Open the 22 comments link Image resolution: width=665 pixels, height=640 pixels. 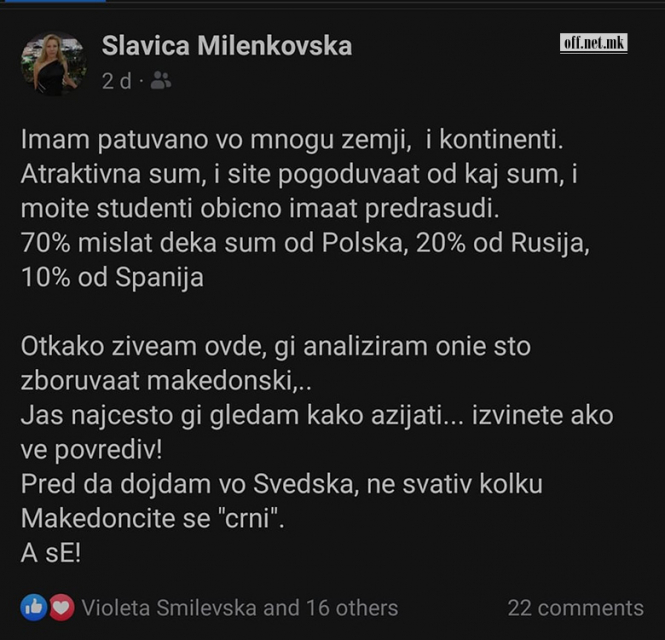click(x=576, y=608)
